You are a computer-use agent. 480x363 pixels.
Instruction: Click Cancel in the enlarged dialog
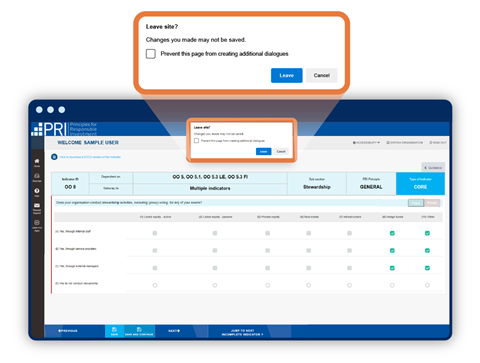tap(322, 75)
